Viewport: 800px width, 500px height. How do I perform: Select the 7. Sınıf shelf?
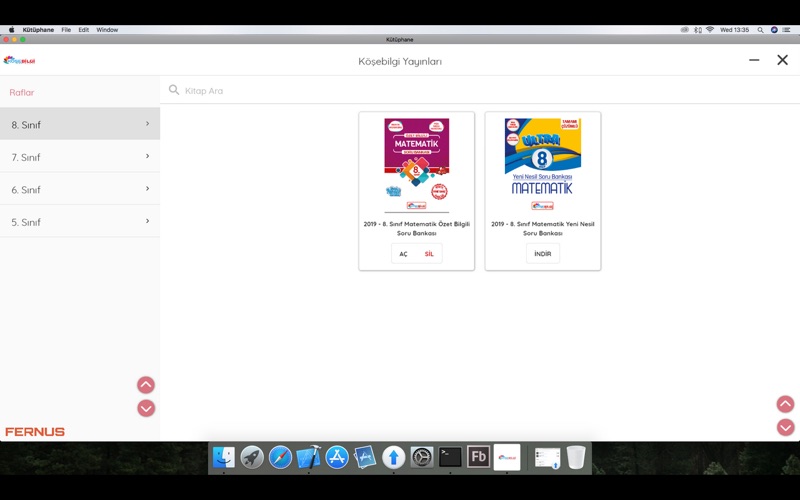click(80, 157)
